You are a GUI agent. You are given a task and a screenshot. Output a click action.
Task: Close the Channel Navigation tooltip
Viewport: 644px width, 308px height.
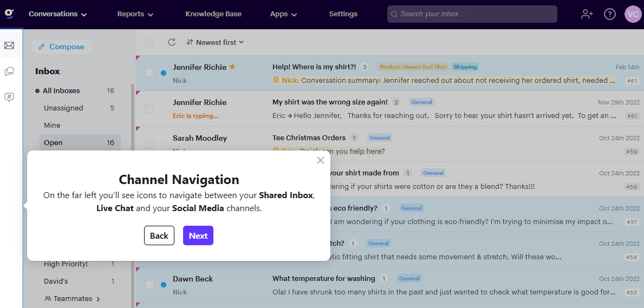coord(321,160)
